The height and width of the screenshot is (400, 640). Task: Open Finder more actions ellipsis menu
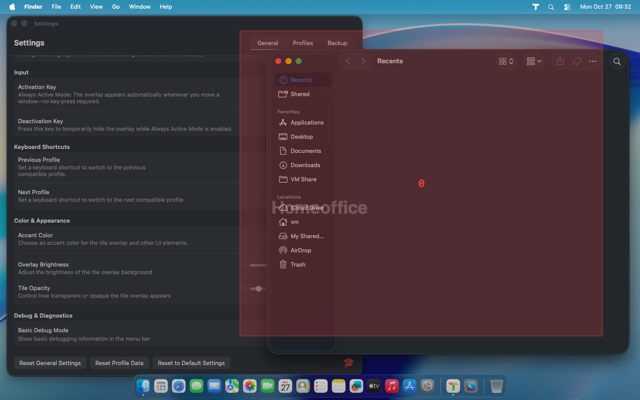(593, 61)
